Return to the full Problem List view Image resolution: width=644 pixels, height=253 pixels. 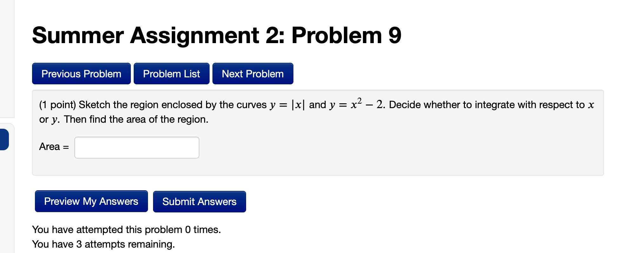coord(171,74)
